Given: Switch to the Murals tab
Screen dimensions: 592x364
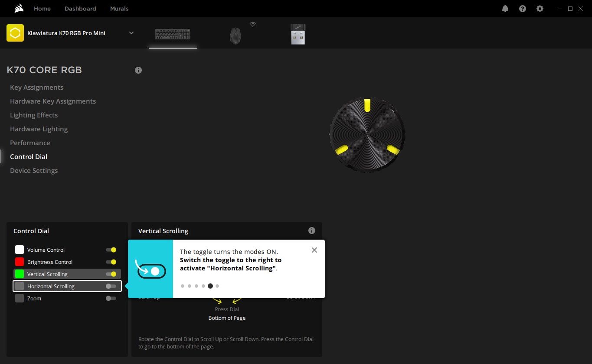Looking at the screenshot, I should [119, 9].
